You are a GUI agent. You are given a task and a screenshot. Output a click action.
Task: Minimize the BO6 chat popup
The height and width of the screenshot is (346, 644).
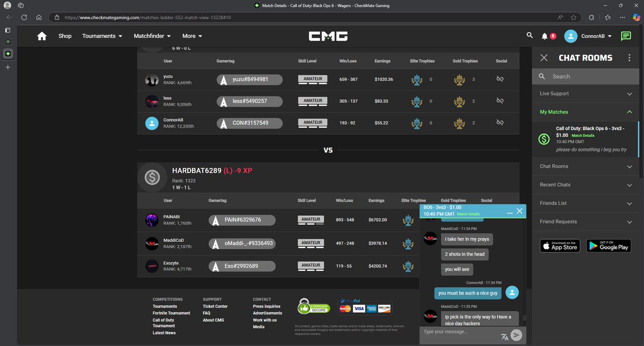pyautogui.click(x=510, y=212)
